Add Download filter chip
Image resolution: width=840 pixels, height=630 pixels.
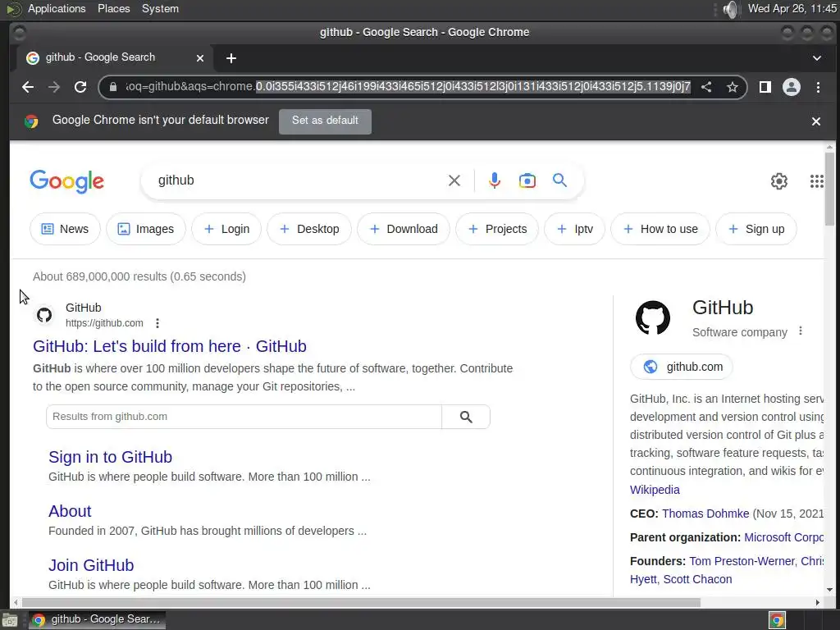[404, 229]
